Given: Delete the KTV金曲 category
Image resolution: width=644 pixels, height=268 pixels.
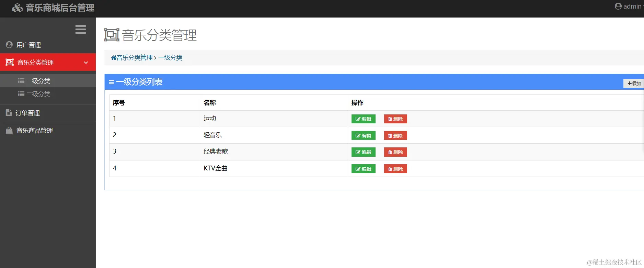Looking at the screenshot, I should pos(395,169).
